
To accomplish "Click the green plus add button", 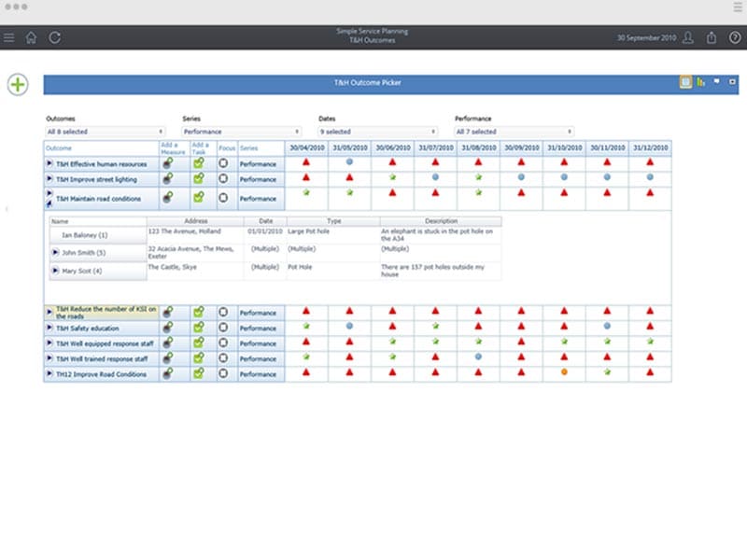I will 18,85.
